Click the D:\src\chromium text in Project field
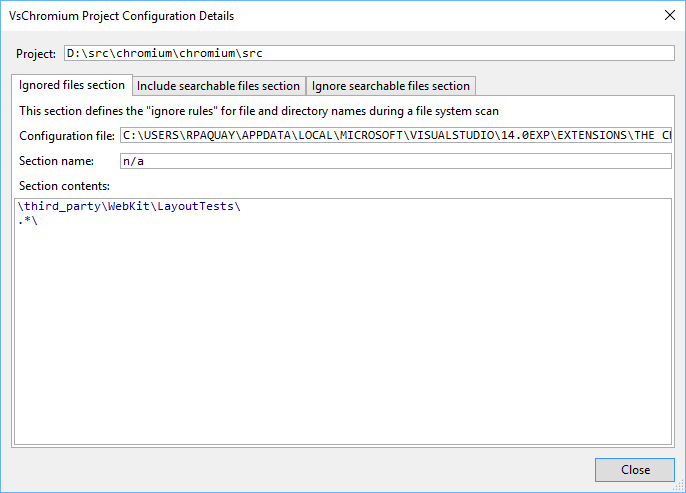 [x=119, y=53]
